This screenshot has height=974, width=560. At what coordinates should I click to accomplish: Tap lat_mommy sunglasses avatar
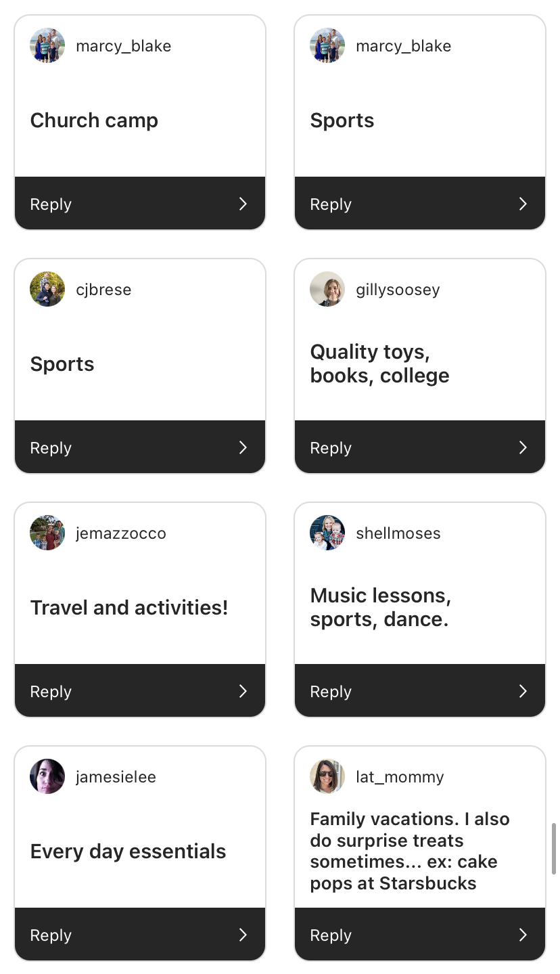pyautogui.click(x=327, y=776)
